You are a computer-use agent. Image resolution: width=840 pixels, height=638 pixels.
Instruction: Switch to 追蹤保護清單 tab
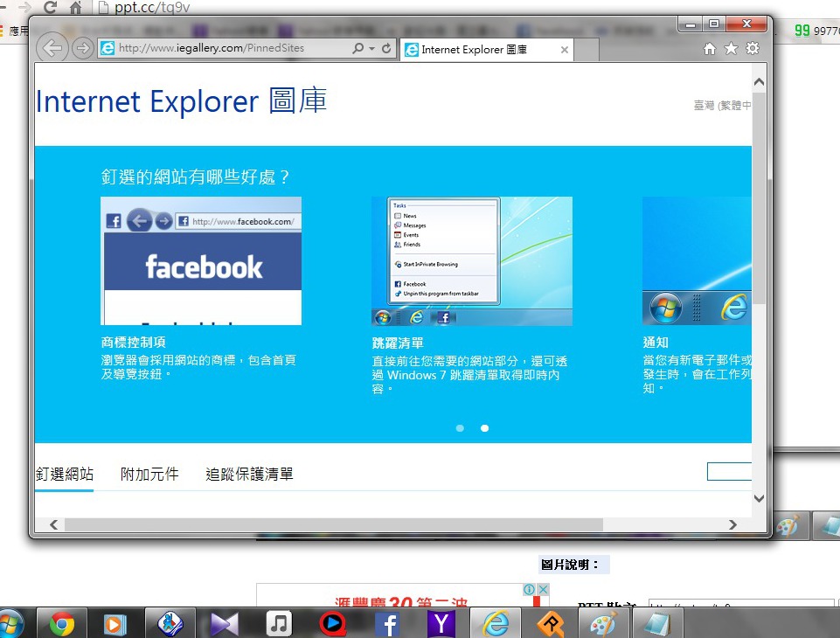pyautogui.click(x=250, y=474)
